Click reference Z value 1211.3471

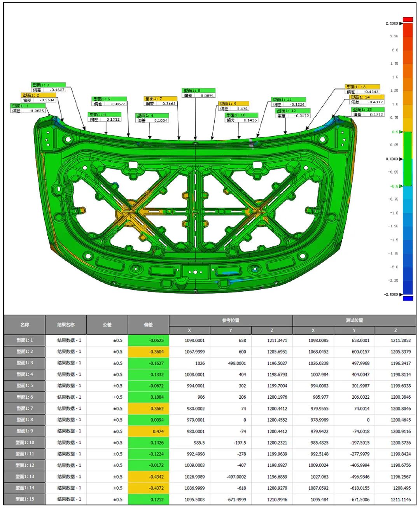(x=277, y=340)
